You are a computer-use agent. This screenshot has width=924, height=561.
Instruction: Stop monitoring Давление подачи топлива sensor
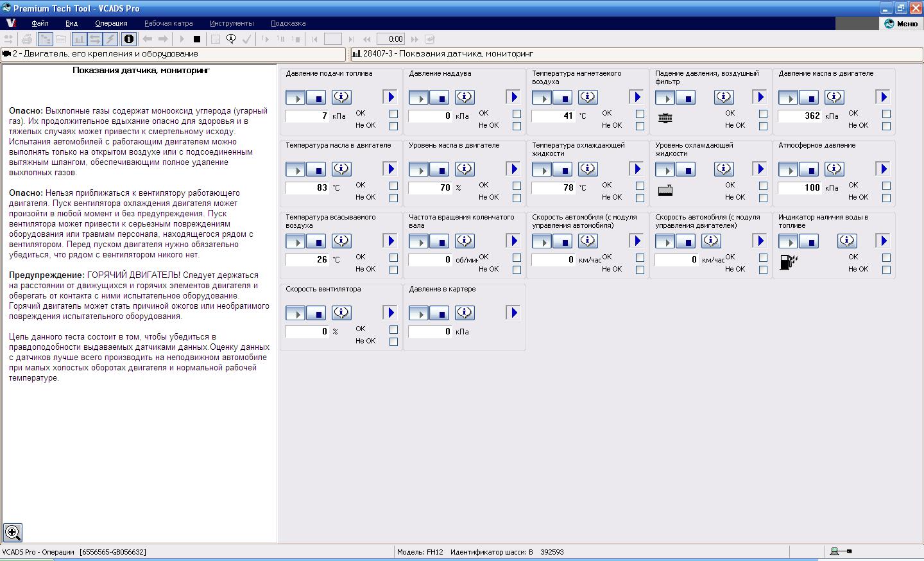tap(316, 97)
